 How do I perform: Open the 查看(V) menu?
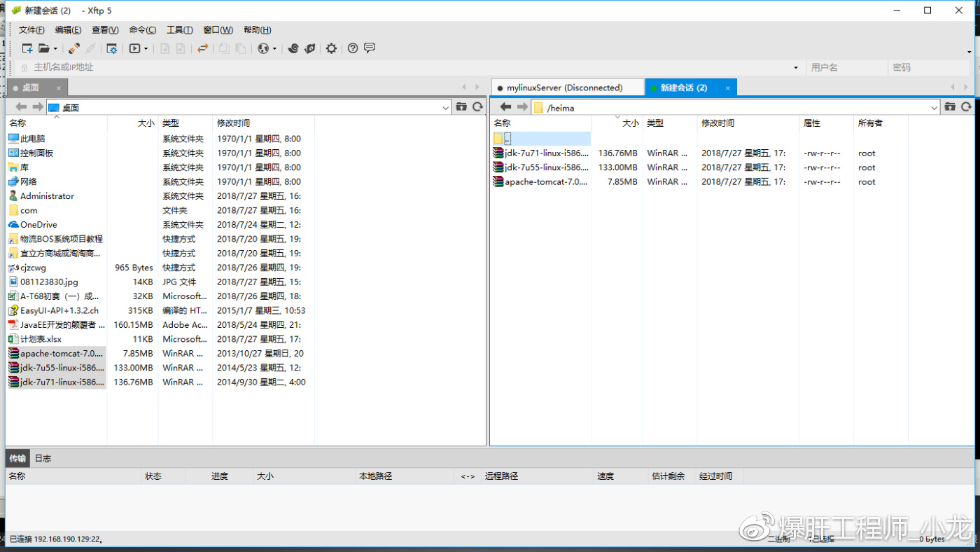click(x=105, y=30)
